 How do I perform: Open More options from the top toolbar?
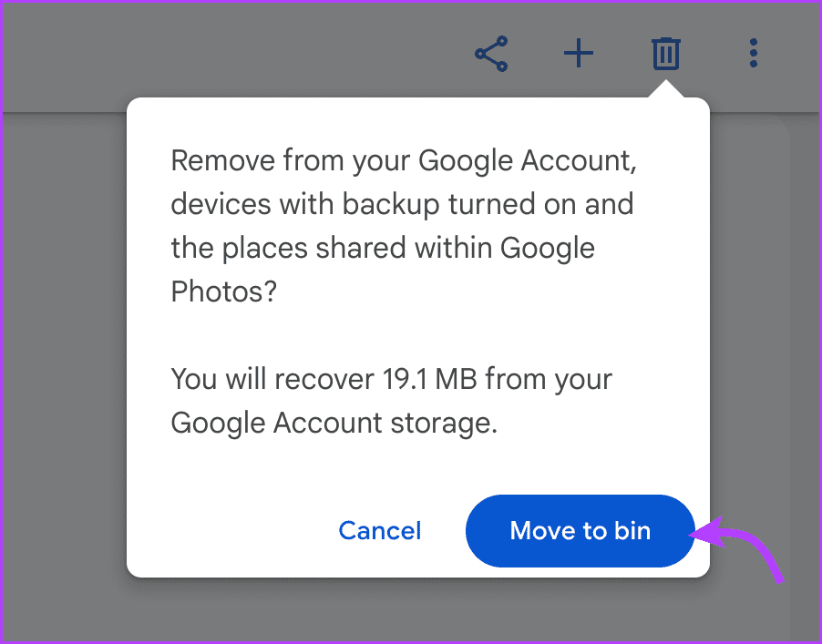(x=753, y=54)
